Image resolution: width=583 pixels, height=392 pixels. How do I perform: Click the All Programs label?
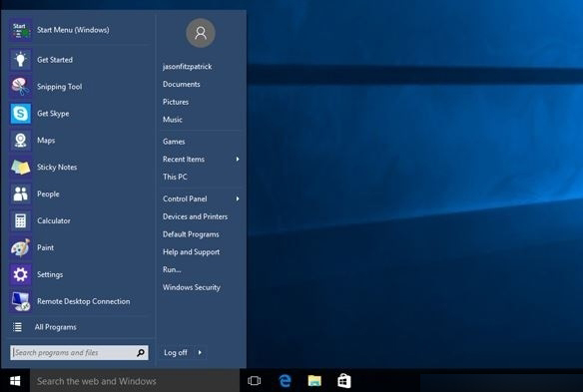click(56, 327)
